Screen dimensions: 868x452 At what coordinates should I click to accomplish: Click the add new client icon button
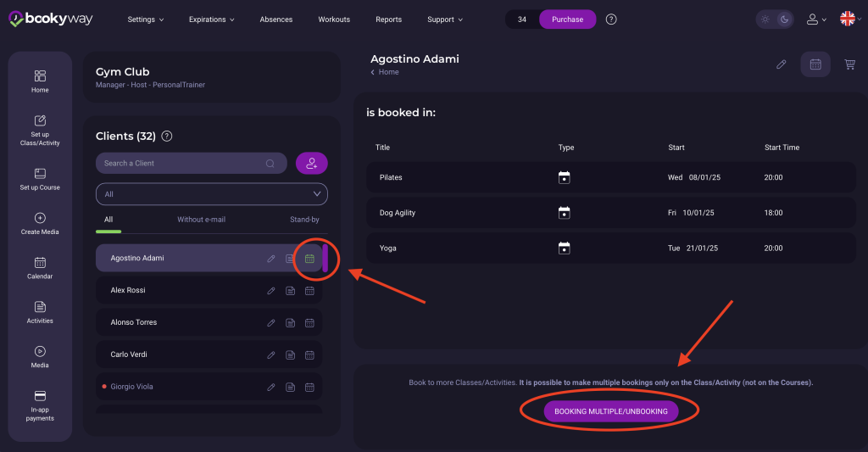pos(311,164)
